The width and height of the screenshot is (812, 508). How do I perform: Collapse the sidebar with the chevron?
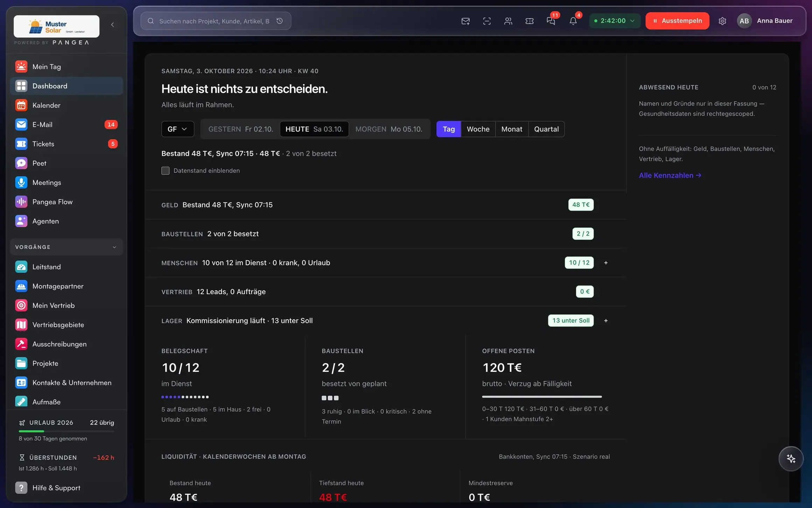[112, 25]
